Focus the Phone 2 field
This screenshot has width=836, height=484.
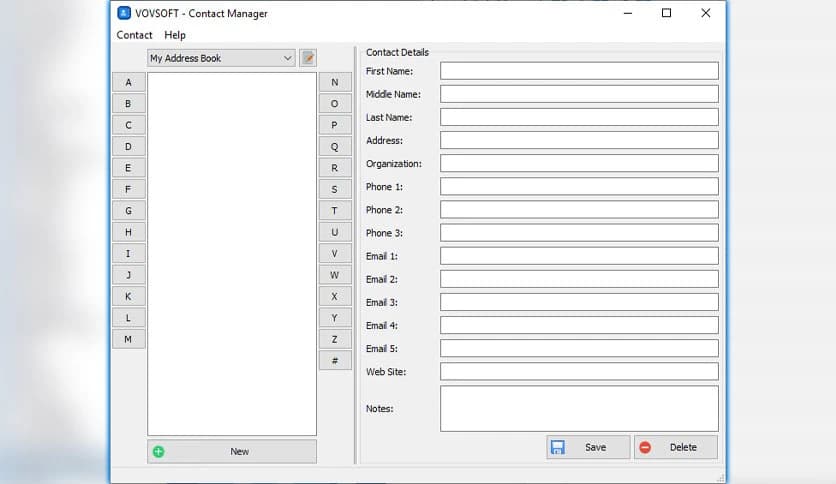pos(579,209)
